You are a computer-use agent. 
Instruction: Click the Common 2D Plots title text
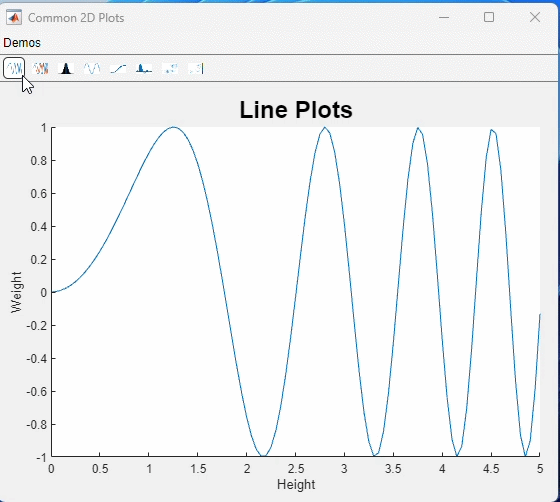point(76,18)
